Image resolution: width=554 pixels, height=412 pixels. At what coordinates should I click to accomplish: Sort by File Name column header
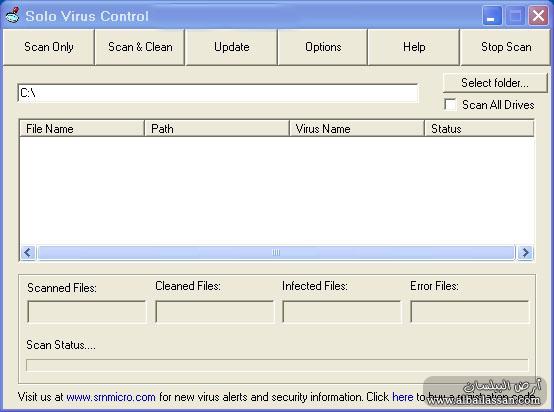click(x=82, y=129)
